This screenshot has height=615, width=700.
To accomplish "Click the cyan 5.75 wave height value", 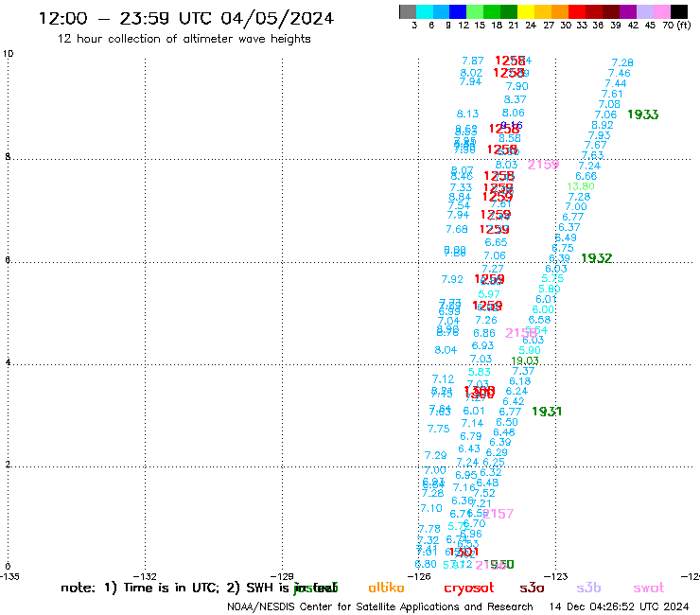I will pos(552,279).
